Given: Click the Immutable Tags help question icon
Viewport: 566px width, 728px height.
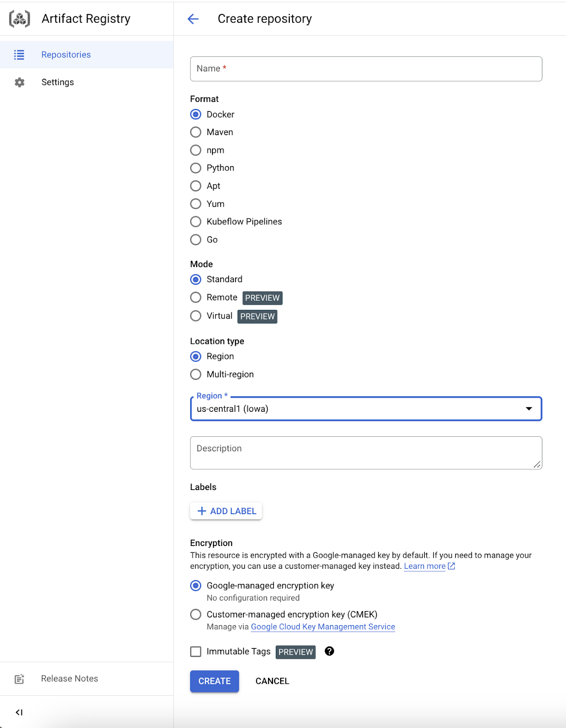Looking at the screenshot, I should (x=329, y=651).
